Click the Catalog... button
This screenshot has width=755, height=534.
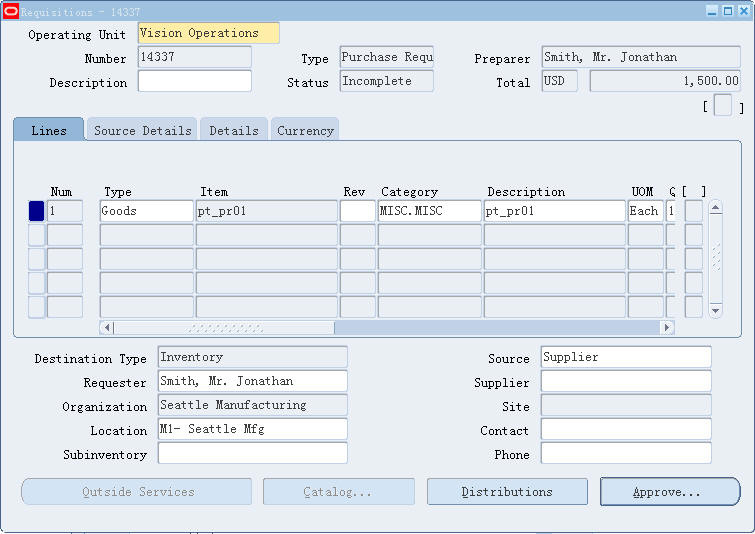point(338,492)
